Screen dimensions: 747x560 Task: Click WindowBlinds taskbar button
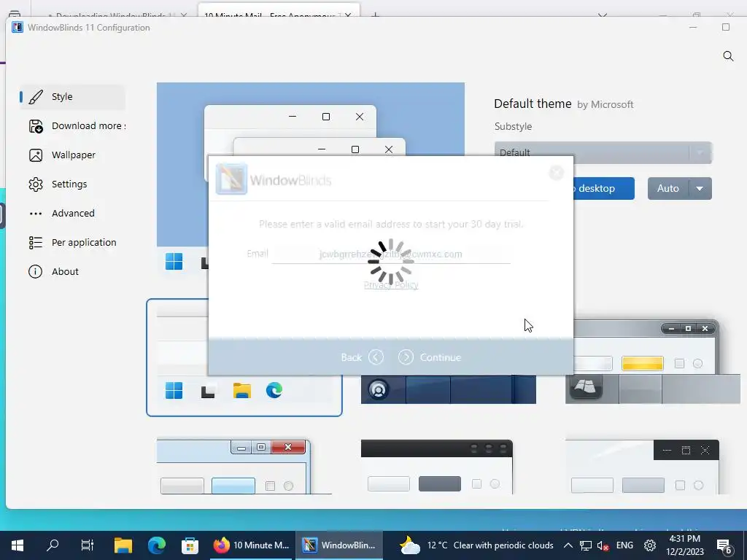(x=339, y=545)
